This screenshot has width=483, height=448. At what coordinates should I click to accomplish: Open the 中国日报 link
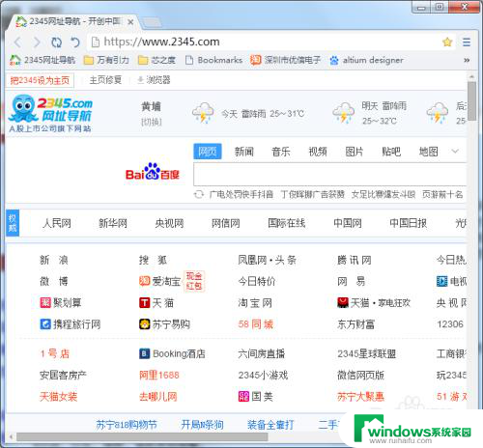click(x=409, y=223)
